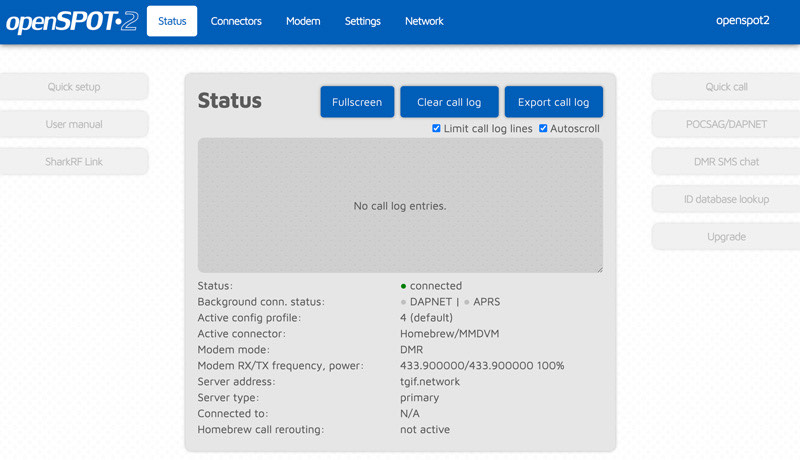Click the APRS background status dot
The width and height of the screenshot is (800, 460).
point(466,302)
